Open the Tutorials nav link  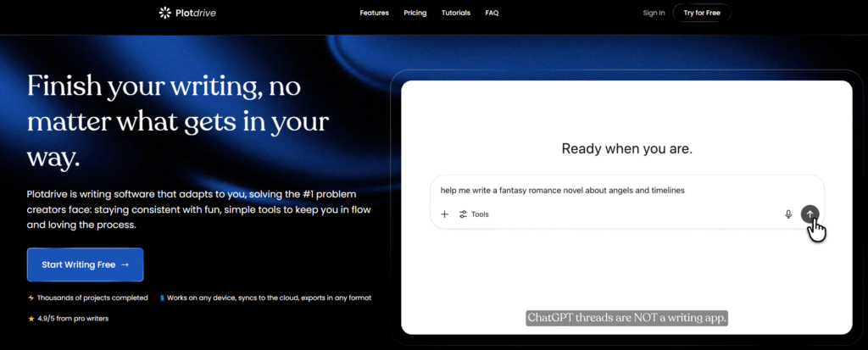(456, 13)
